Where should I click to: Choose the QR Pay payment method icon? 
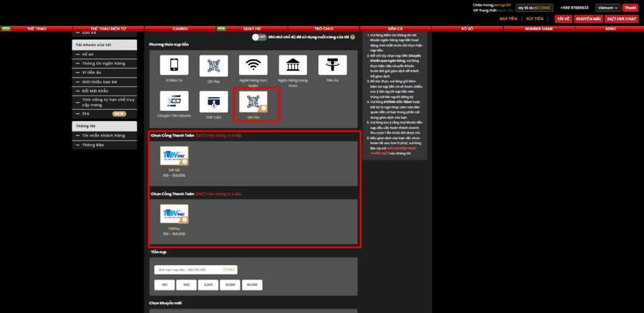(214, 65)
